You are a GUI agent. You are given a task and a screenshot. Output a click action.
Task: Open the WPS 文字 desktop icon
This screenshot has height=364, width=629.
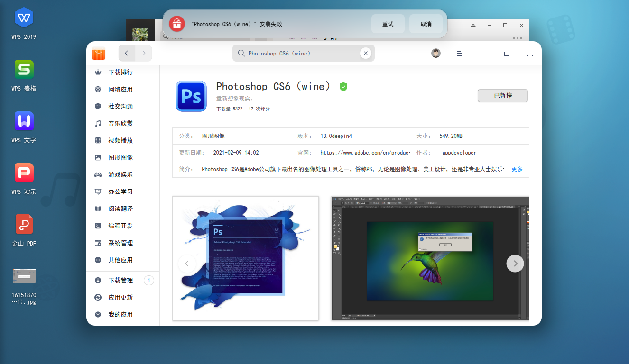[x=24, y=127]
